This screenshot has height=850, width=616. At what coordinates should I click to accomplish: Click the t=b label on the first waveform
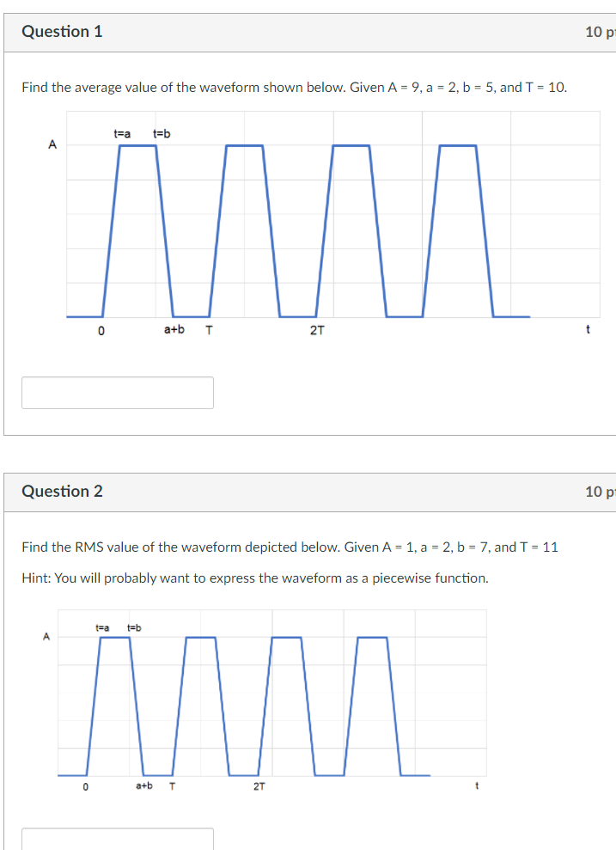click(160, 133)
